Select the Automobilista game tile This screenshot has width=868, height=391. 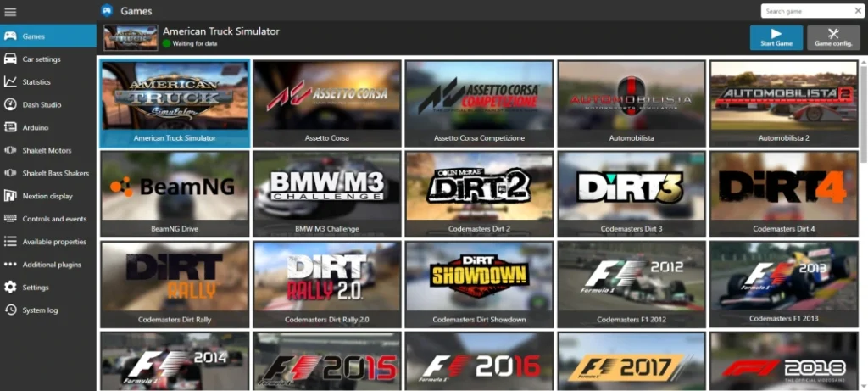[x=632, y=103]
